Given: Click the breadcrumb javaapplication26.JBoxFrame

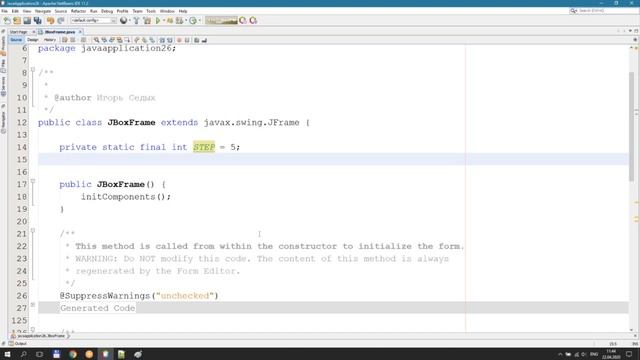Looking at the screenshot, I should click(x=40, y=336).
